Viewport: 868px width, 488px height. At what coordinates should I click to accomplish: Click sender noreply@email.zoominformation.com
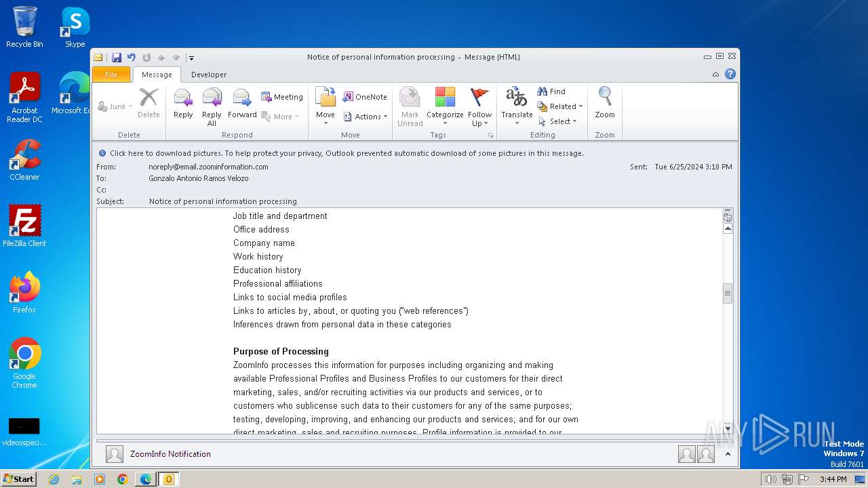tap(208, 167)
